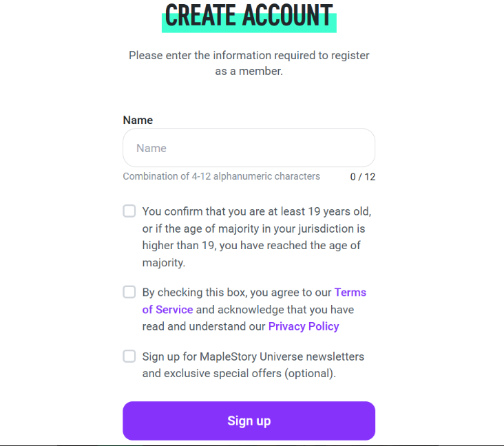Open the Privacy Policy link
Screen dimensions: 504x446
303,326
